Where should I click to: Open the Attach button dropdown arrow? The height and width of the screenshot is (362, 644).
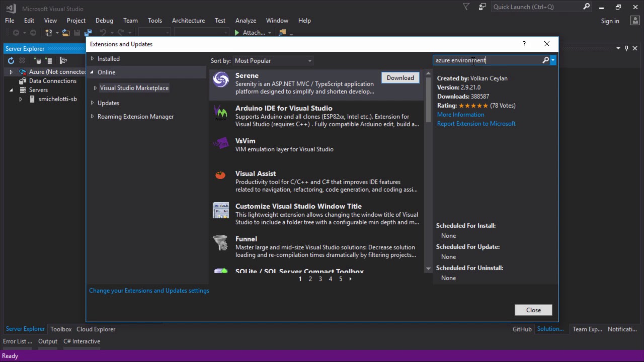270,33
